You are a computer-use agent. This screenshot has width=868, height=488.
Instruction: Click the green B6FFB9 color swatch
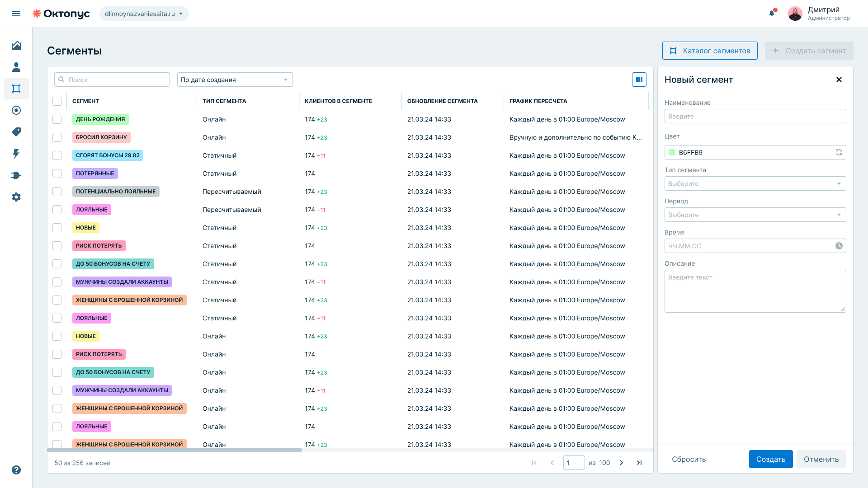click(672, 152)
